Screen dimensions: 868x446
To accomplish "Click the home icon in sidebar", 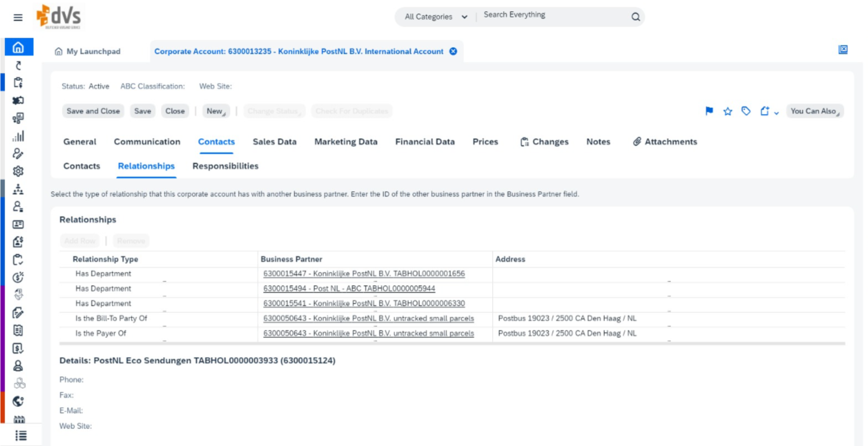I will point(18,47).
